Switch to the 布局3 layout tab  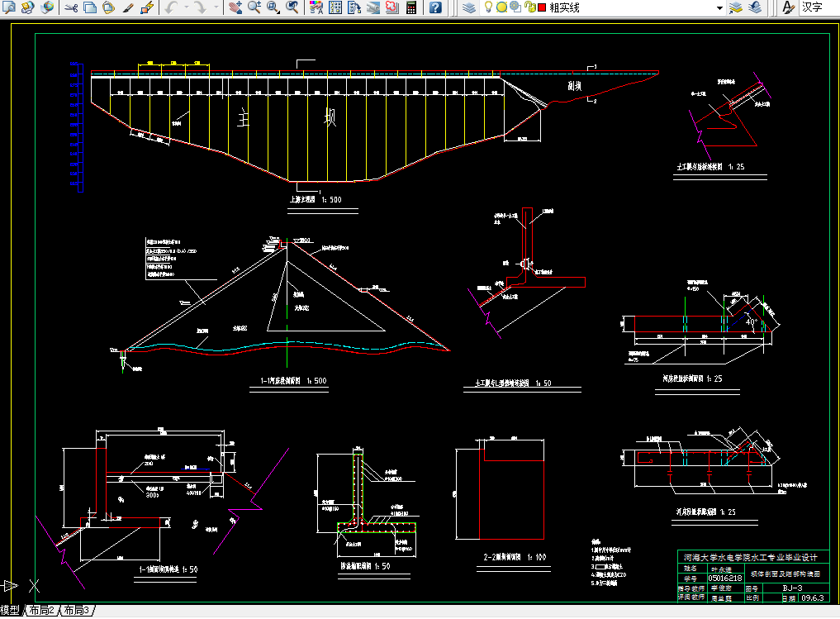[77, 610]
